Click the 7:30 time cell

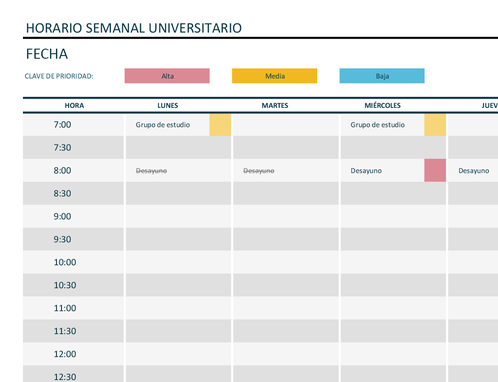pyautogui.click(x=73, y=147)
